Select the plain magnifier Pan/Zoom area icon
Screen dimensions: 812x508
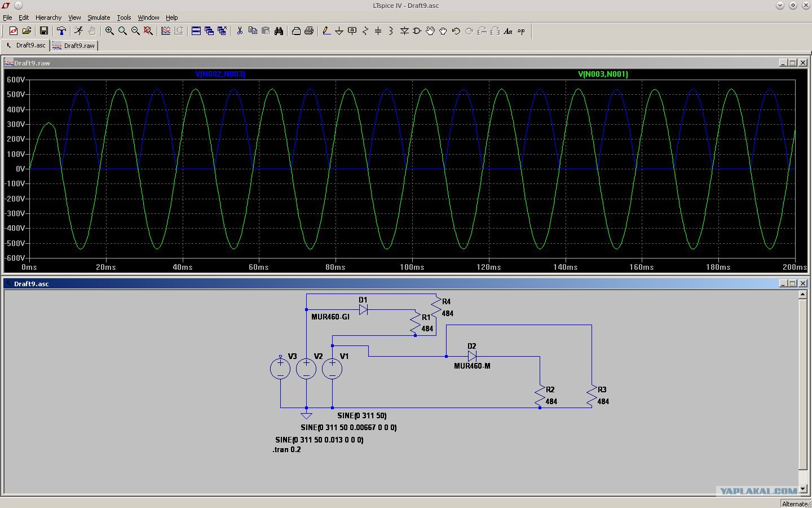(x=122, y=31)
